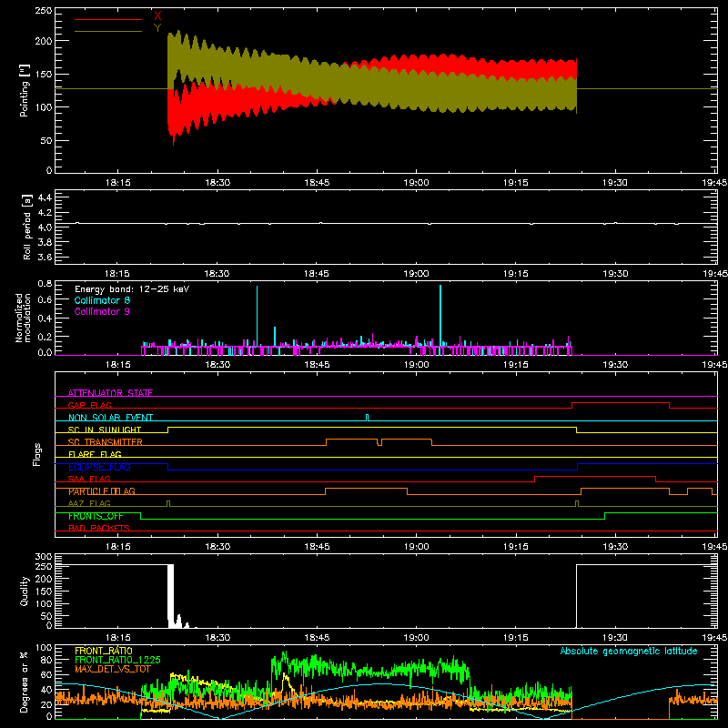Select the 'Collimator 9' legend entry
This screenshot has width=728, height=728.
102,311
